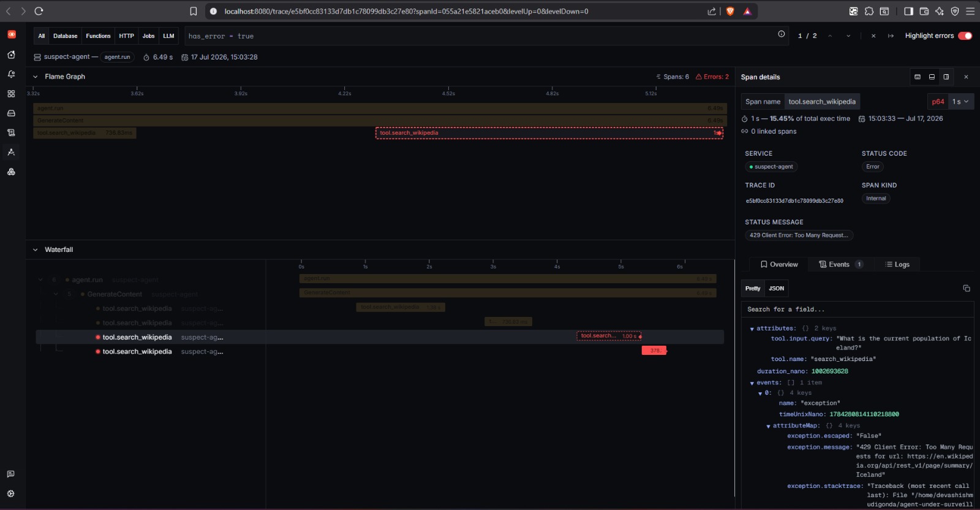Click the browser bookmark icon
980x510 pixels.
(194, 11)
